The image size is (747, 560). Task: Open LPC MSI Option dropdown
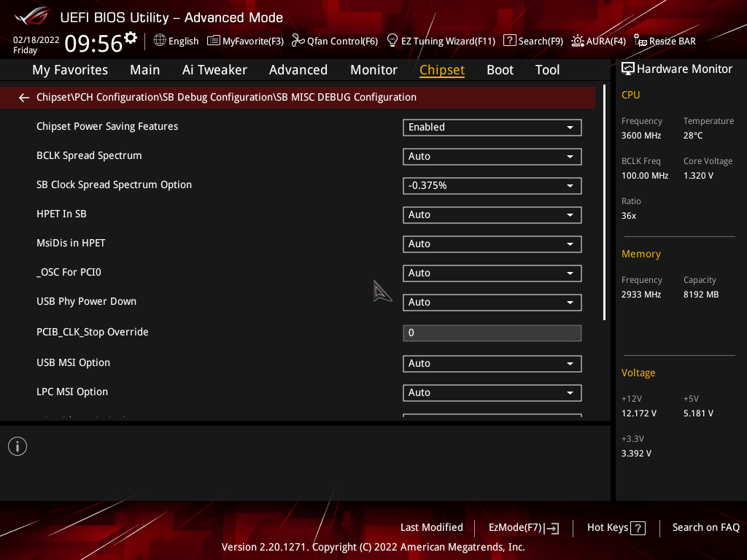492,393
